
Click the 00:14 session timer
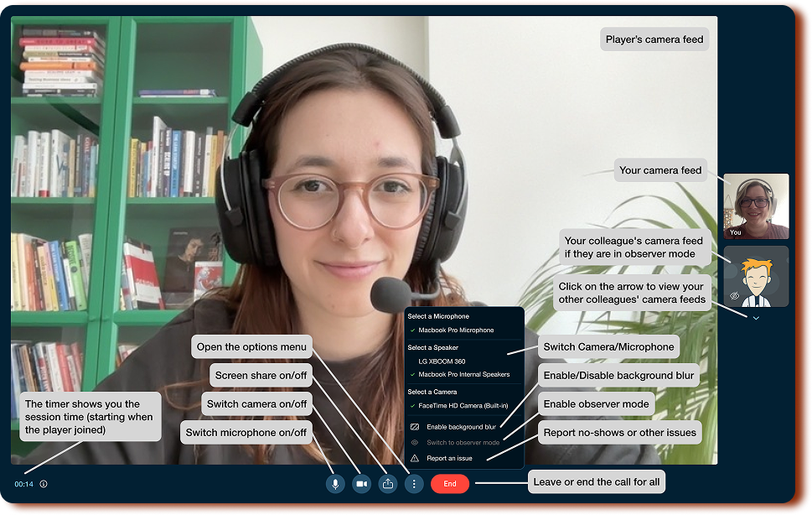[23, 484]
